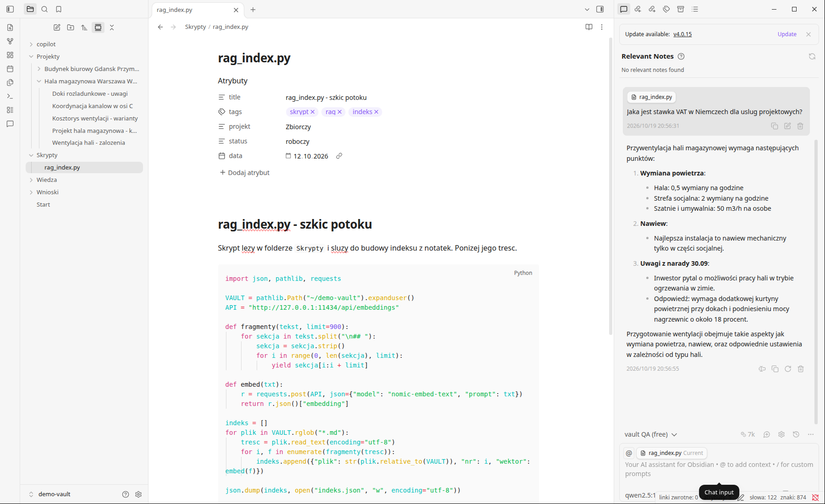Open more options menu for the note
Screen dimensions: 825x504
(x=602, y=27)
